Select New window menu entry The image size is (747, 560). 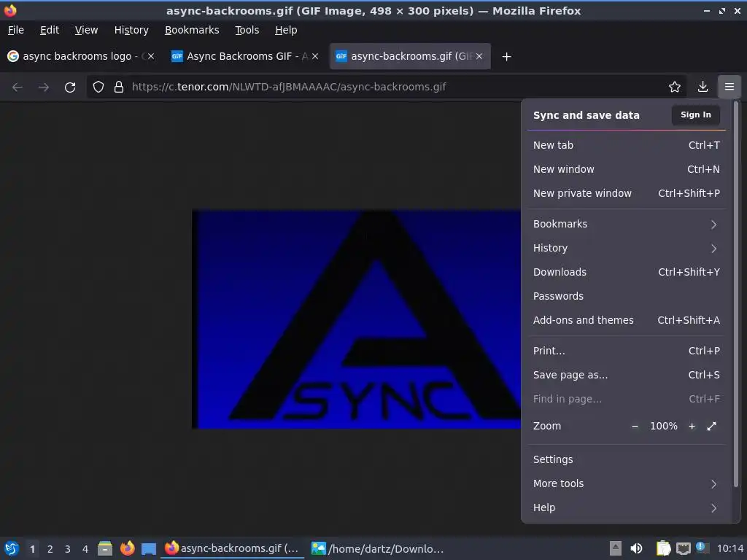coord(627,169)
